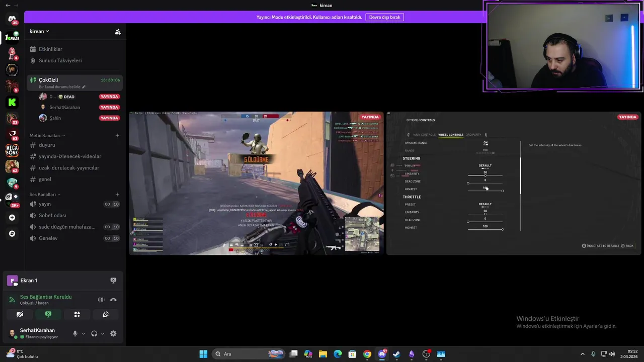Deafen with headphones icon
This screenshot has height=362, width=644.
click(94, 333)
